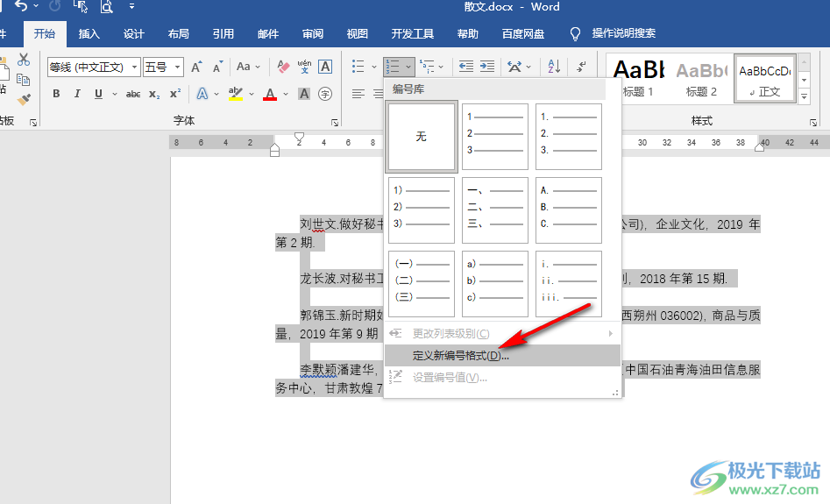
Task: Click the sort A-Z icon
Action: point(554,67)
